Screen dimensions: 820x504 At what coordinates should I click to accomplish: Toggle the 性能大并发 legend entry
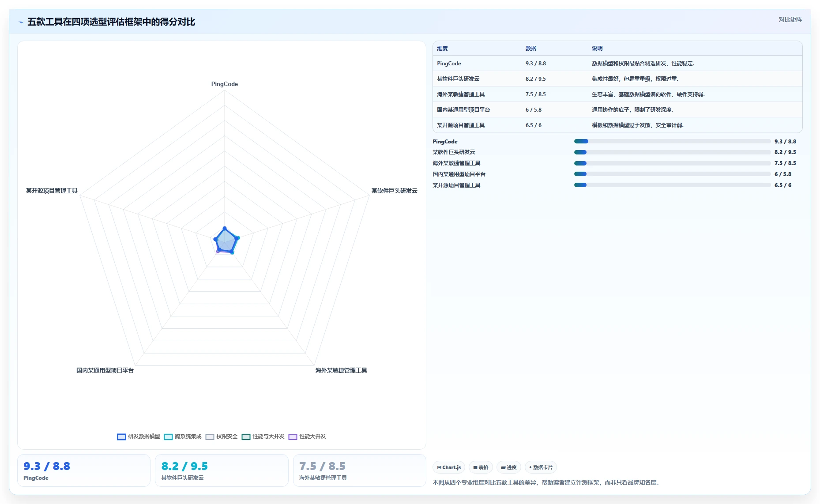tap(307, 436)
